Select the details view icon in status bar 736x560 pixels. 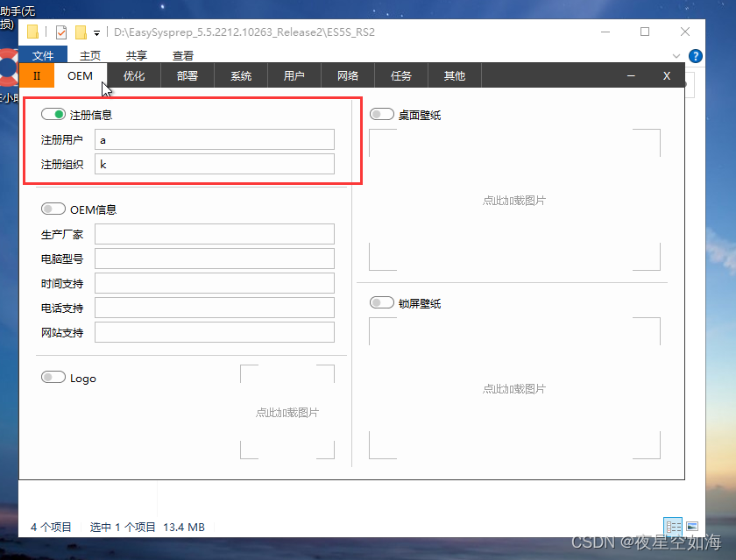pos(673,526)
